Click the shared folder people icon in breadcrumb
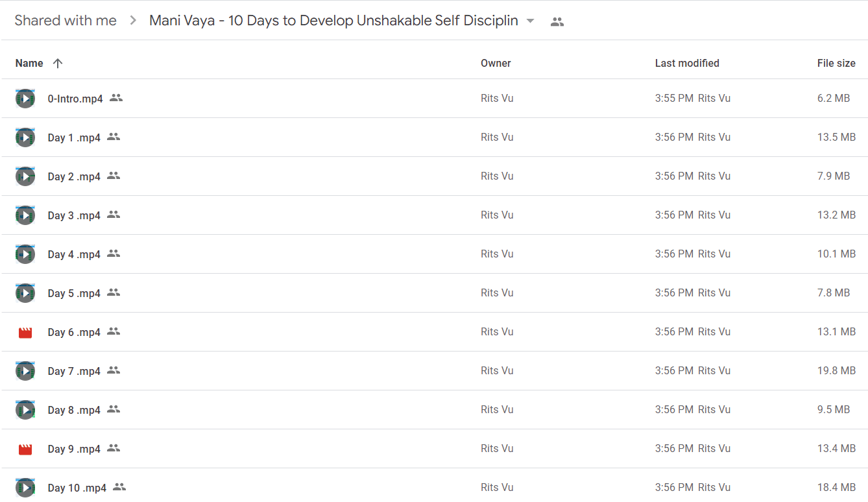 (x=557, y=21)
